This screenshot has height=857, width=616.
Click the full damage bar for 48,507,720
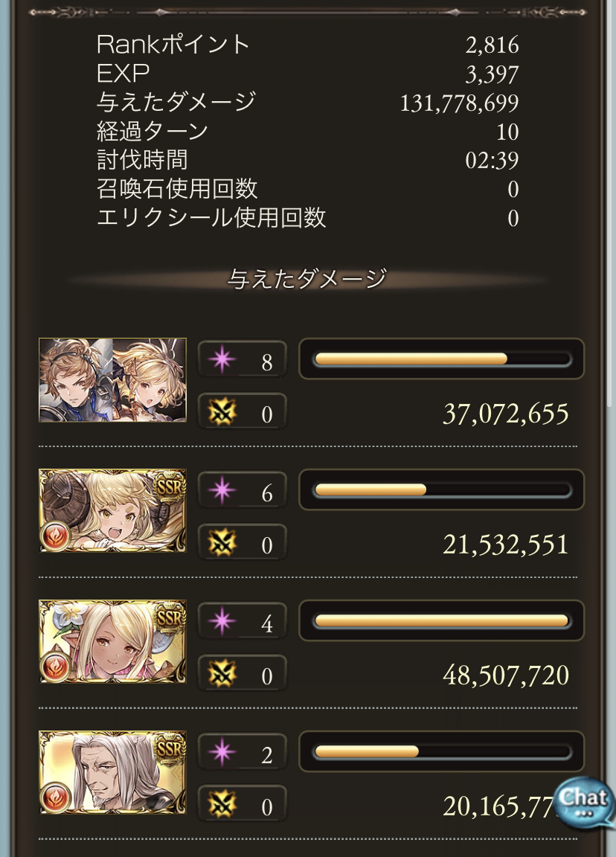[442, 621]
